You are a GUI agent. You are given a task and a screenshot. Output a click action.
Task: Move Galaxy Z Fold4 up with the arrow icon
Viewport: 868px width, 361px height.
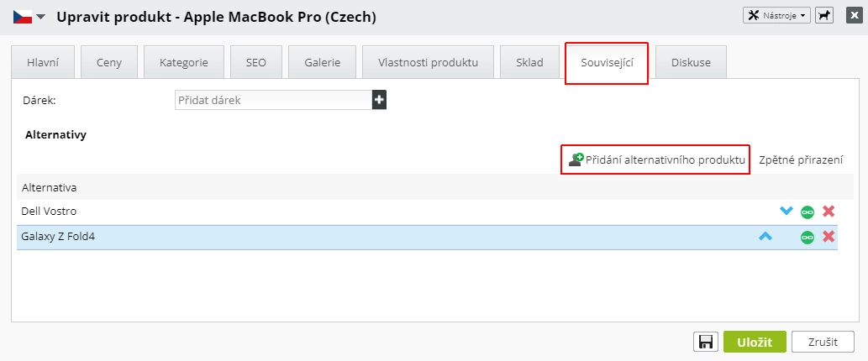tap(765, 237)
